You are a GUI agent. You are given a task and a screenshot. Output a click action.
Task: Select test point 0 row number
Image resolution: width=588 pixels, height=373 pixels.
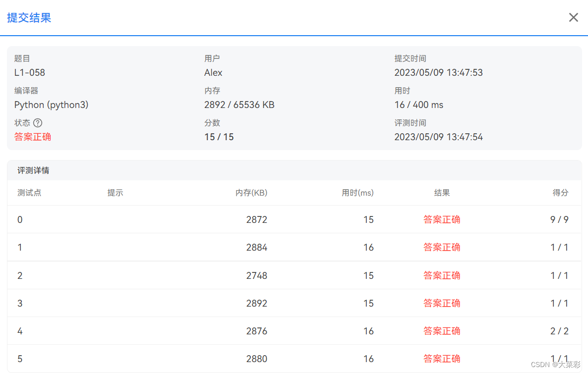pos(20,220)
